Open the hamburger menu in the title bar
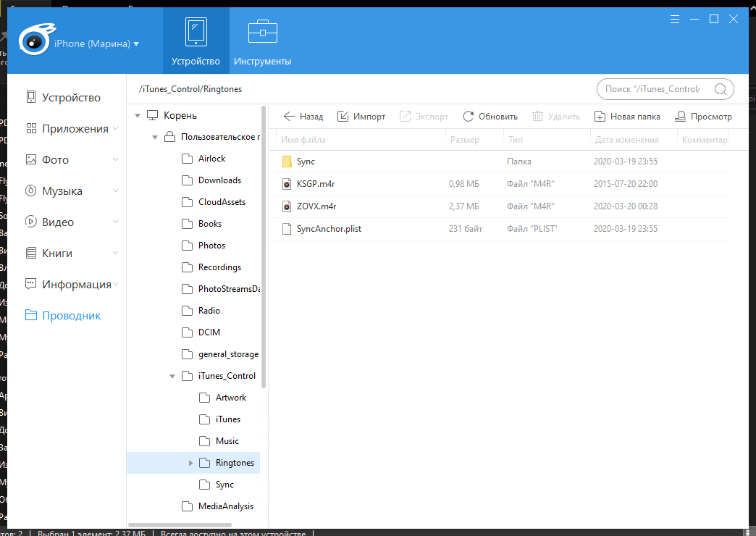The height and width of the screenshot is (536, 756). pyautogui.click(x=675, y=19)
